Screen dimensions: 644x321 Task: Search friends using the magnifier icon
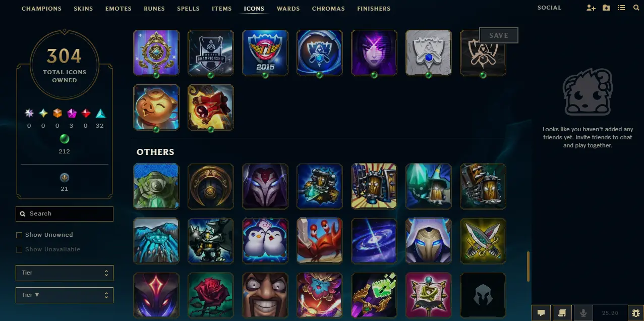tap(636, 8)
